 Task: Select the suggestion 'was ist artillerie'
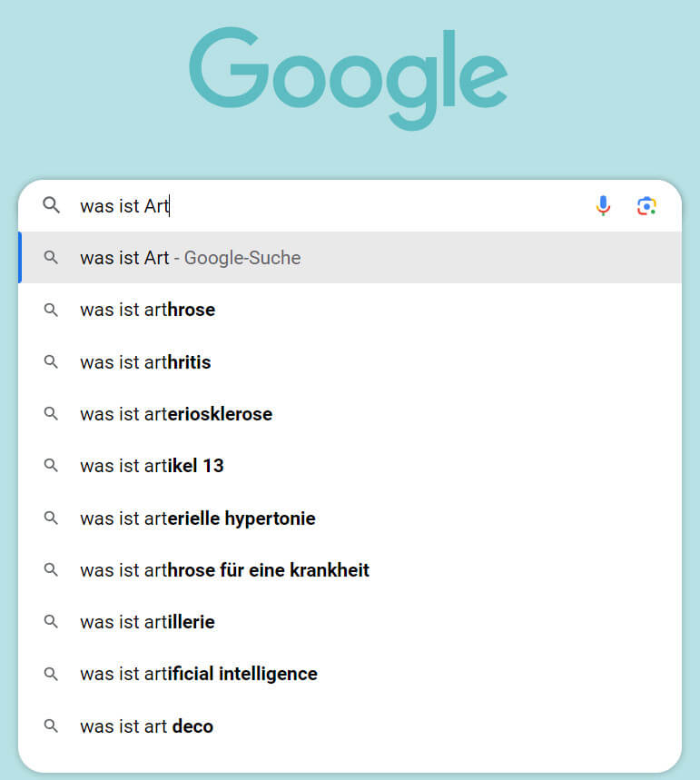pyautogui.click(x=147, y=622)
